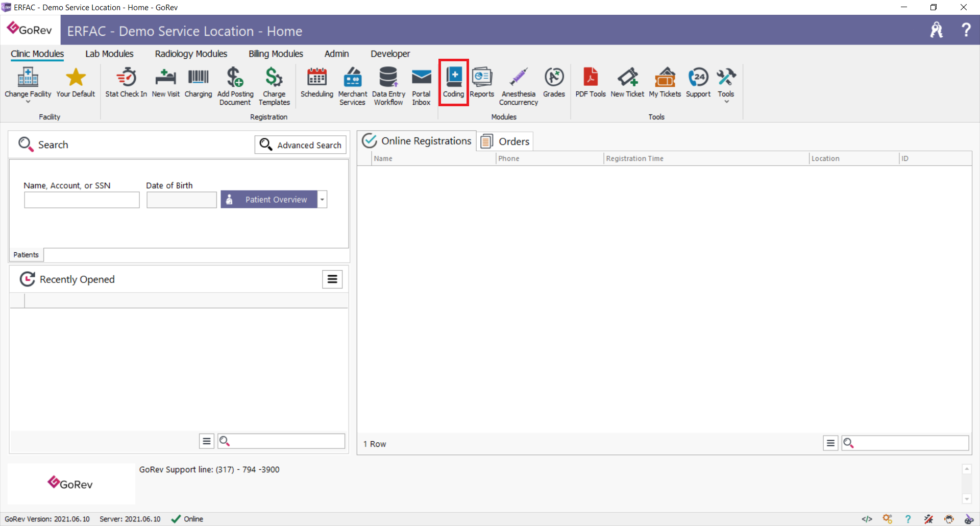Click the Patient Overview button
Image resolution: width=980 pixels, height=526 pixels.
click(x=269, y=199)
